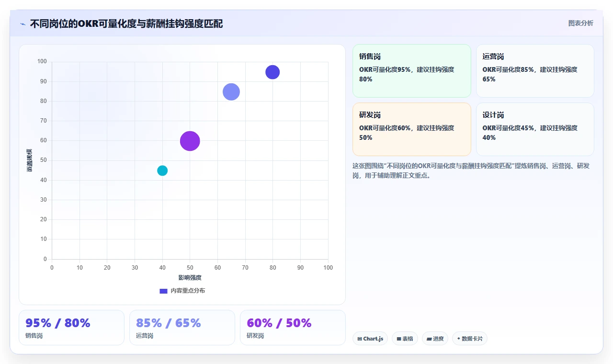Click the chart title 不同岗位的OKR可量化度与薪酬挂钩强度匹配
The width and height of the screenshot is (613, 364).
126,23
